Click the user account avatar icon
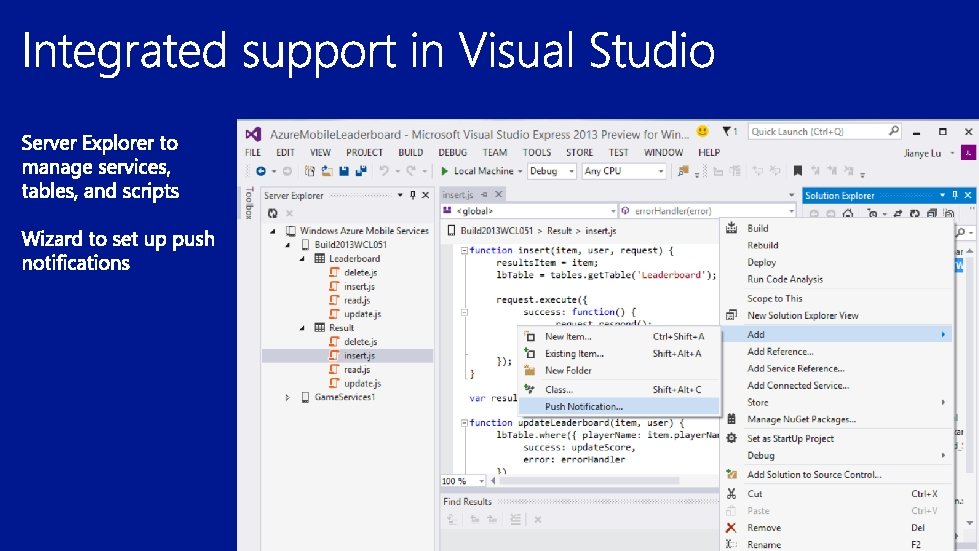Image resolution: width=979 pixels, height=551 pixels. pos(968,153)
